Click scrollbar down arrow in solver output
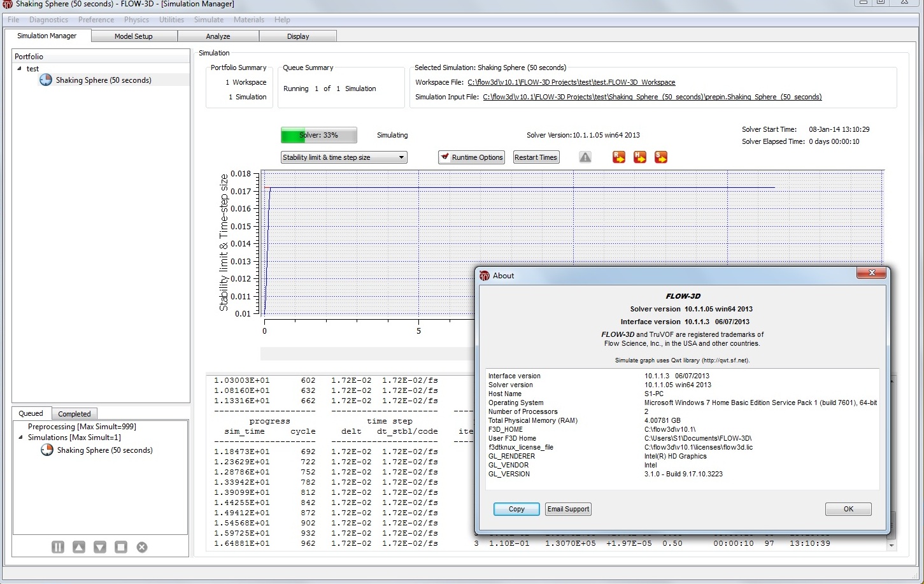 [x=891, y=545]
